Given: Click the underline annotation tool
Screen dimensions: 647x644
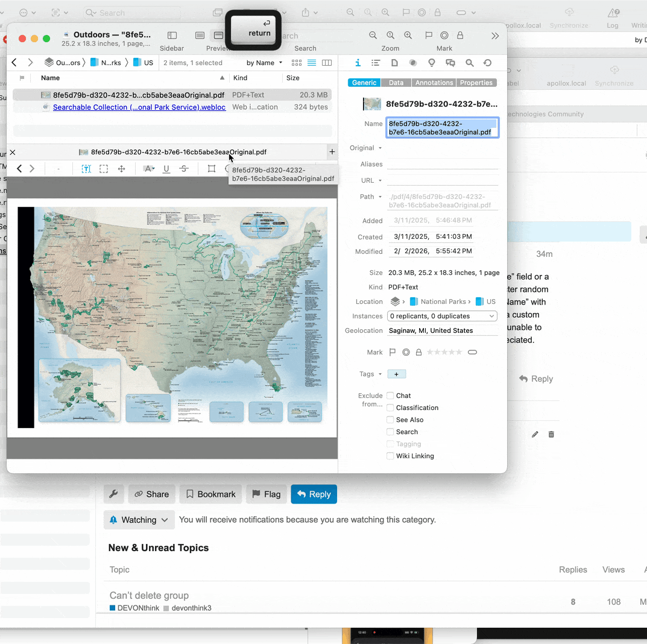Looking at the screenshot, I should pos(166,169).
